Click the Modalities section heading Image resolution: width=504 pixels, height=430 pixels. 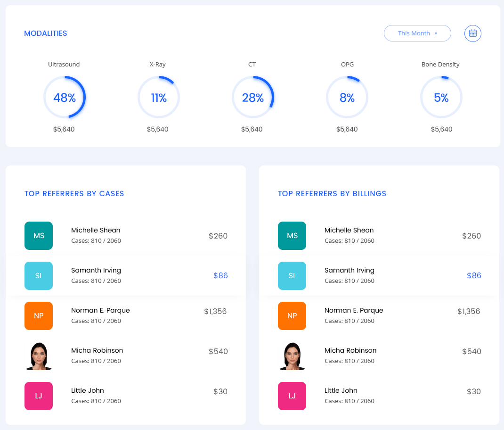tap(46, 33)
